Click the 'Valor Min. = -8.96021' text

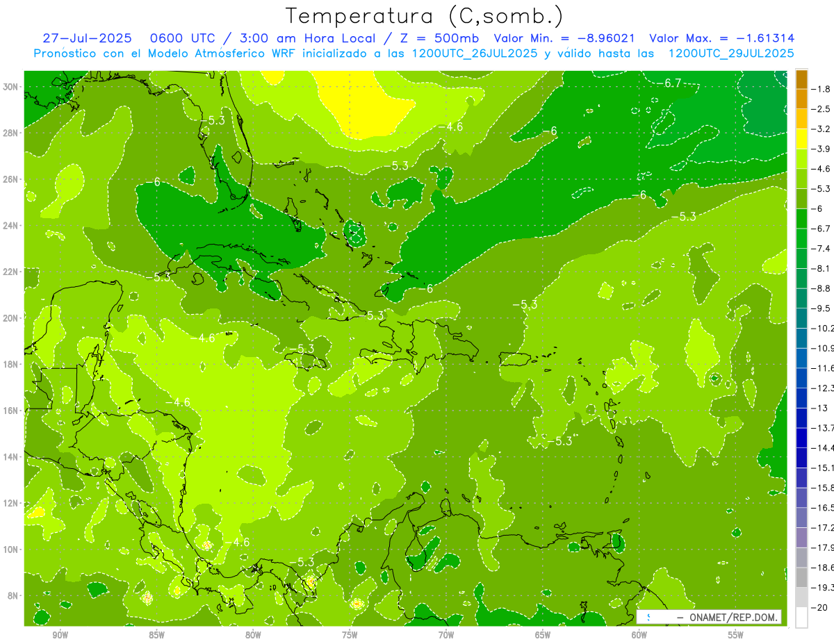[564, 38]
